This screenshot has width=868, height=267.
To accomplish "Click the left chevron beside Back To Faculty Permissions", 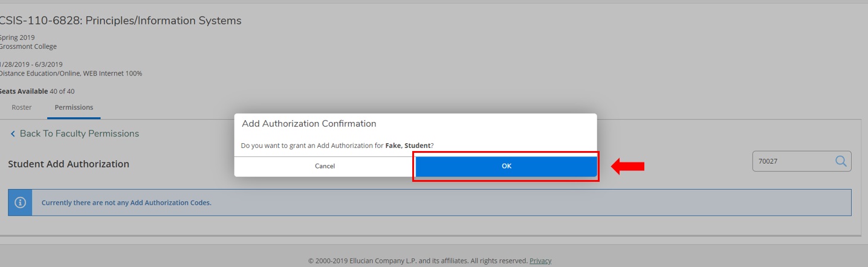I will point(13,133).
